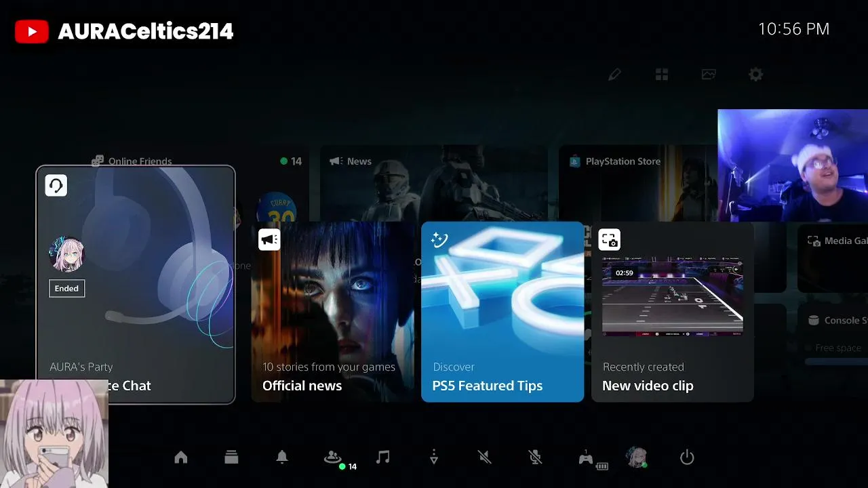Open the Settings gear icon
Screen dimensions: 868x488
[755, 75]
